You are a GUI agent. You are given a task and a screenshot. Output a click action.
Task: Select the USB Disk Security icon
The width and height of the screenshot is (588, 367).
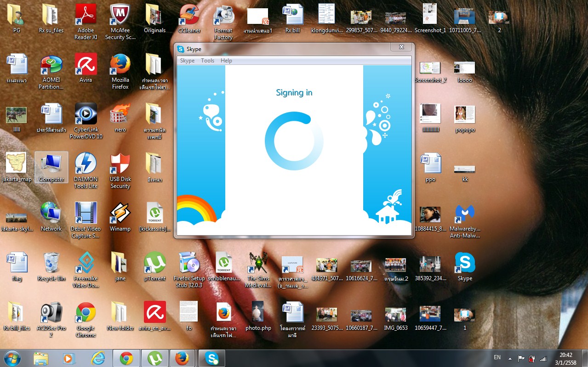point(120,171)
